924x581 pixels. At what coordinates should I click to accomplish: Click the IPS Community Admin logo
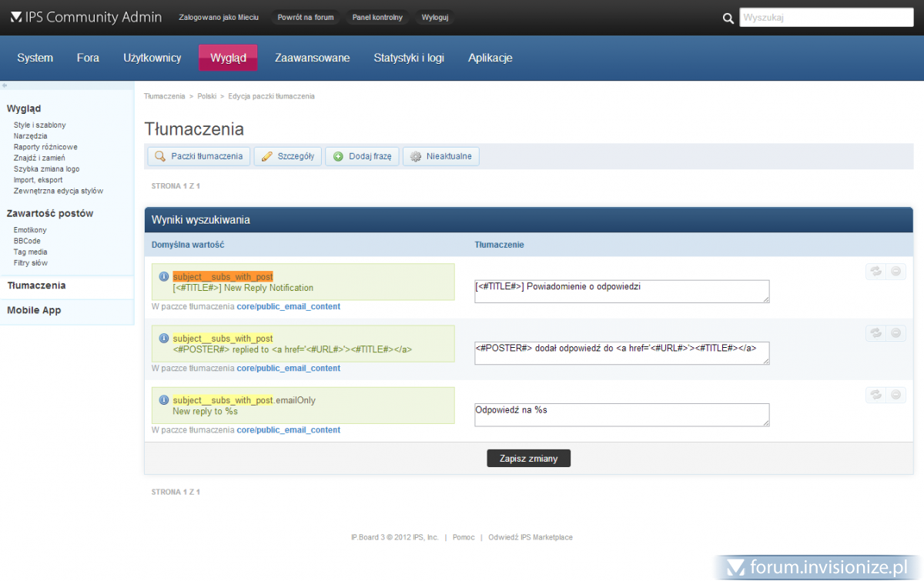pyautogui.click(x=86, y=17)
